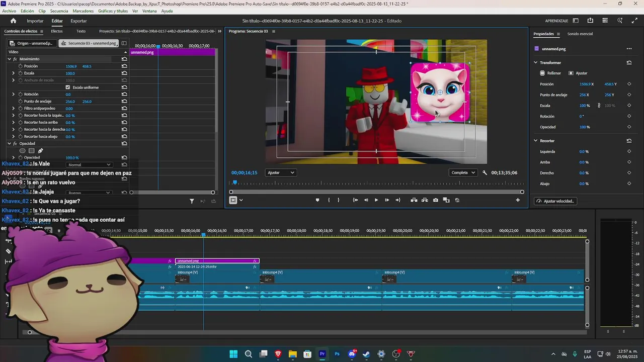Viewport: 644px width, 362px height.
Task: Reset Recortar section in Propiedades
Action: [x=629, y=141]
